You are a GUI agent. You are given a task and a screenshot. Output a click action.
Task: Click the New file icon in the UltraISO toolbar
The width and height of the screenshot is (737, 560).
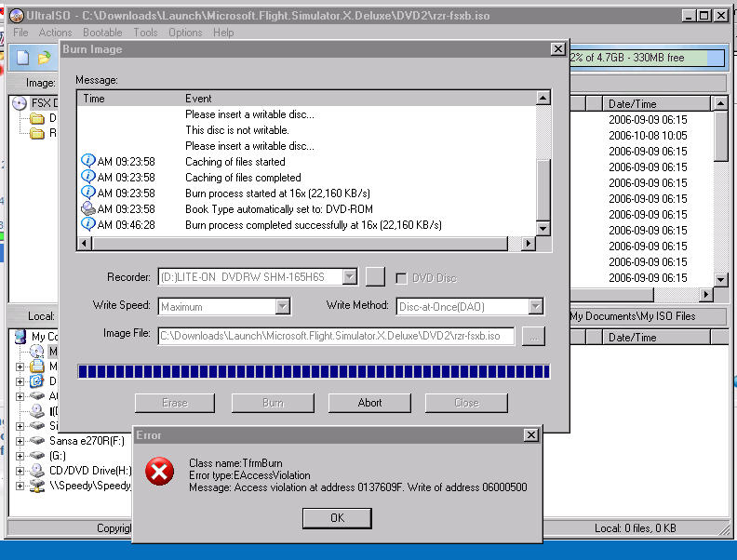(x=22, y=58)
